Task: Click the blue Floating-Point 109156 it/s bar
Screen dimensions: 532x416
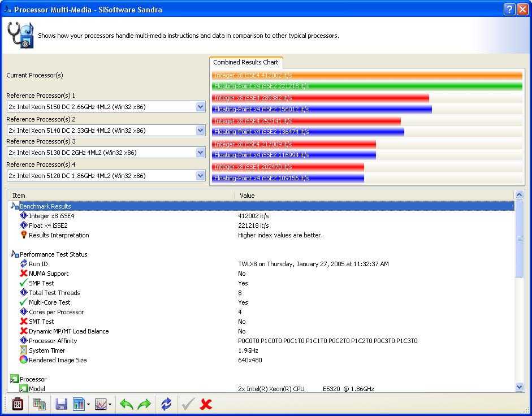Action: click(x=288, y=178)
